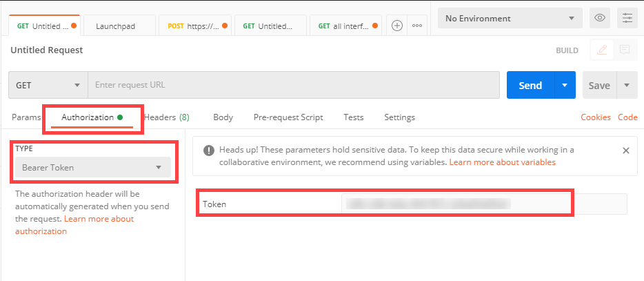Click the exclamation warning icon in notice
The image size is (644, 281).
[208, 151]
